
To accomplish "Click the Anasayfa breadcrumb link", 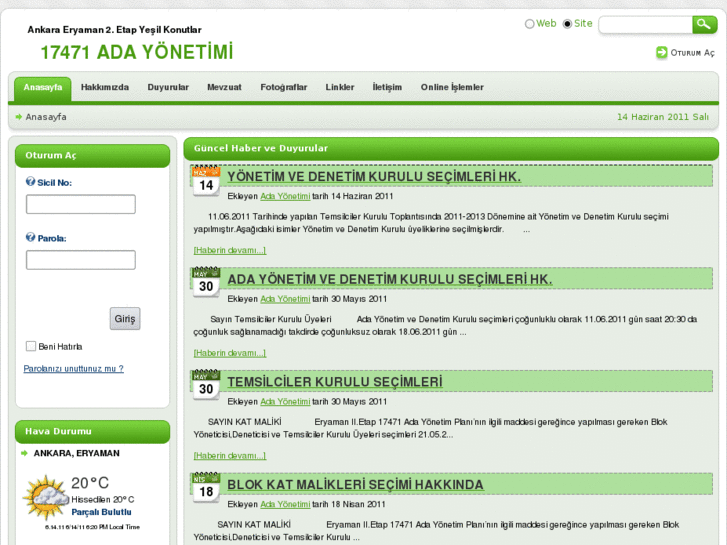I will [46, 117].
